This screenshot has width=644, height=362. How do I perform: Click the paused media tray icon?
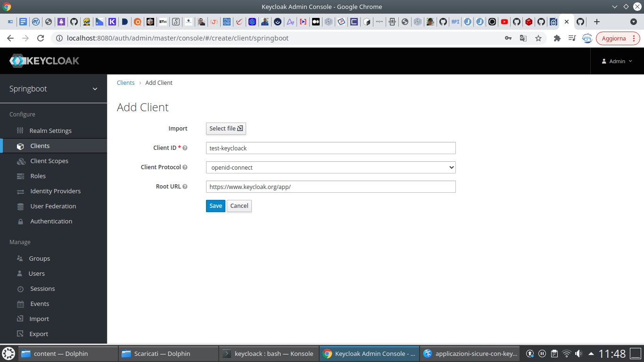pyautogui.click(x=542, y=354)
